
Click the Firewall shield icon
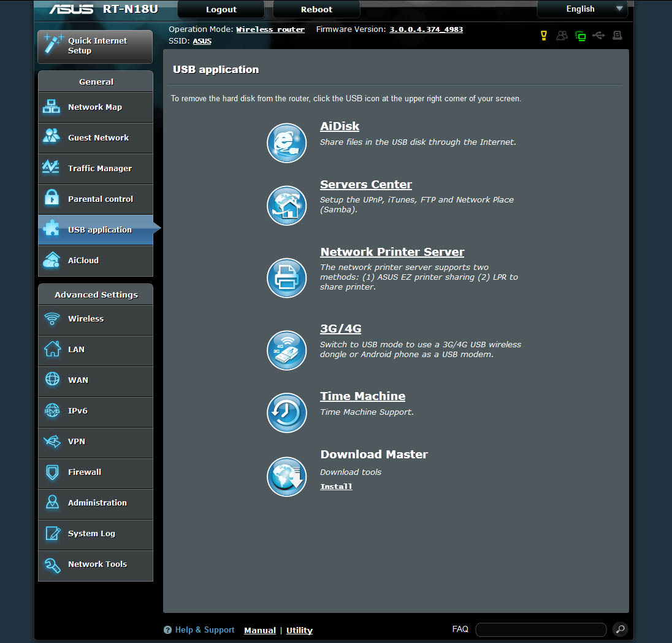click(x=52, y=472)
